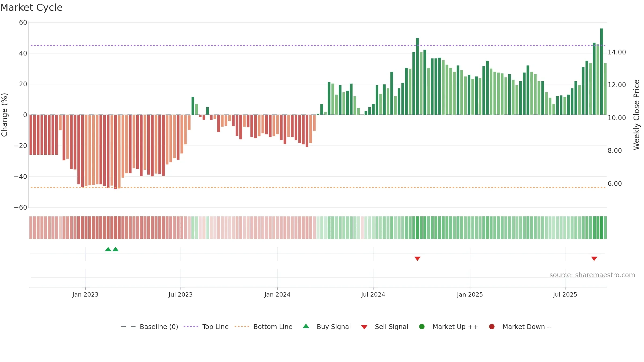644x362 pixels.
Task: Click the Jan 2023 axis label
Action: click(85, 295)
